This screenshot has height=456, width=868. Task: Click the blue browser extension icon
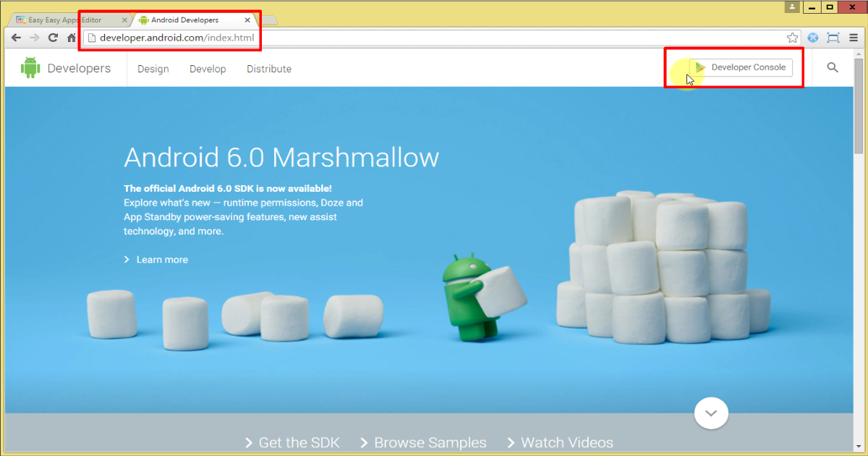pyautogui.click(x=813, y=38)
